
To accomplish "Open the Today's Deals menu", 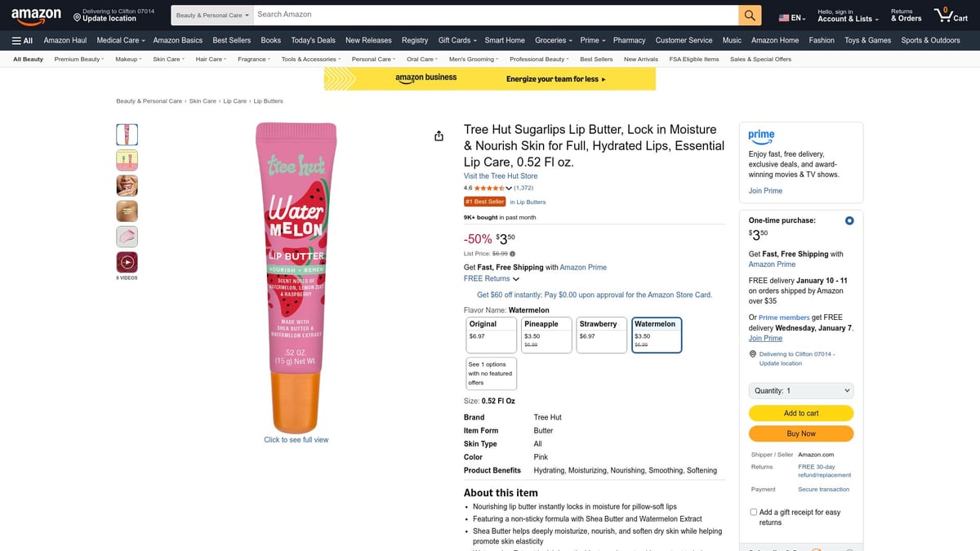I will point(313,40).
